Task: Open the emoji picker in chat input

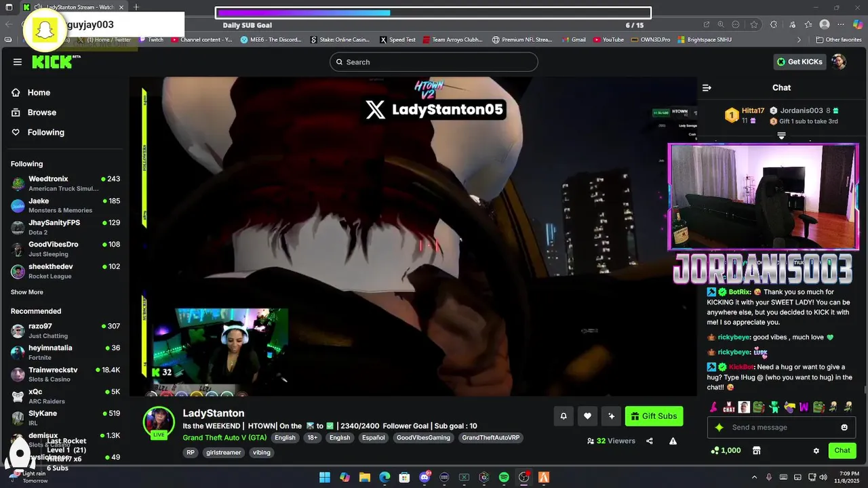Action: point(844,428)
